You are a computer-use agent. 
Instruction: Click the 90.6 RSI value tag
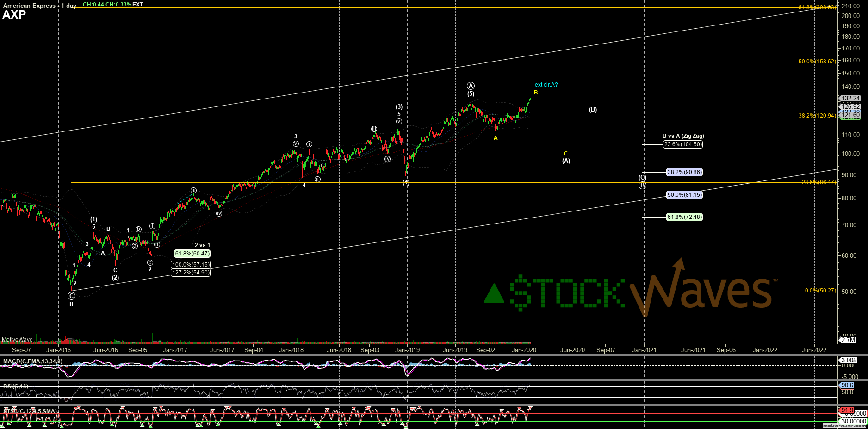(847, 385)
